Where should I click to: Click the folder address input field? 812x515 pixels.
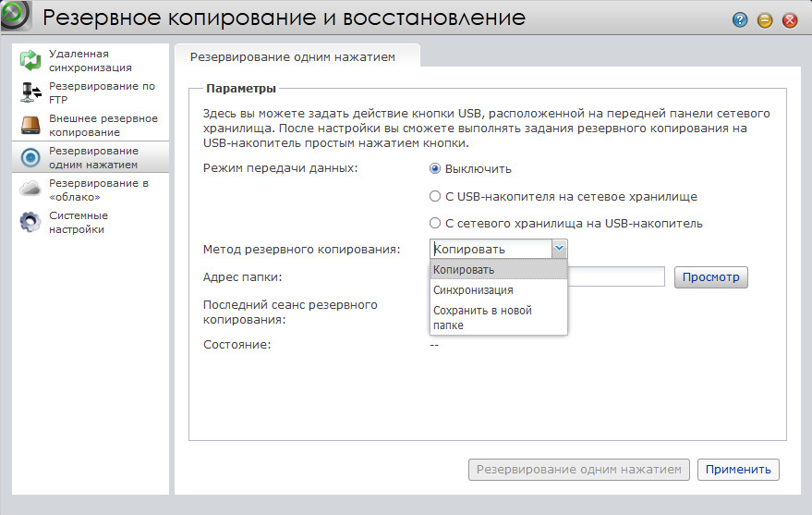point(615,277)
